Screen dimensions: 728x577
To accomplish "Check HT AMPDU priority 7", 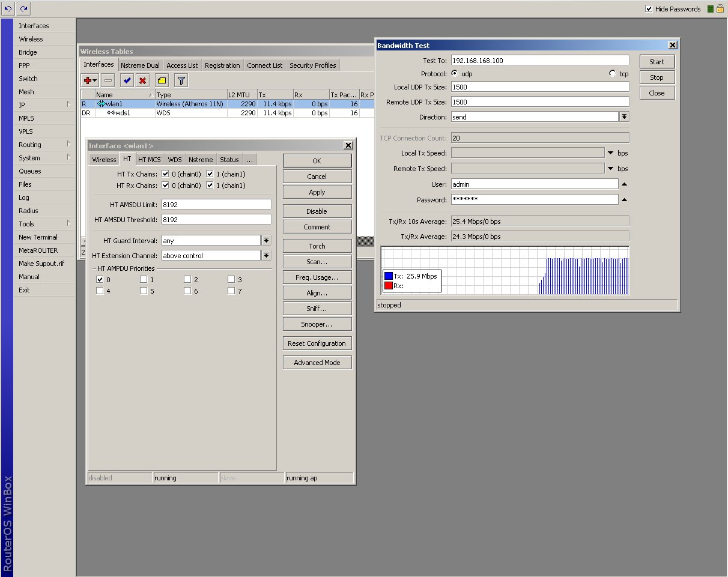I will [x=231, y=291].
